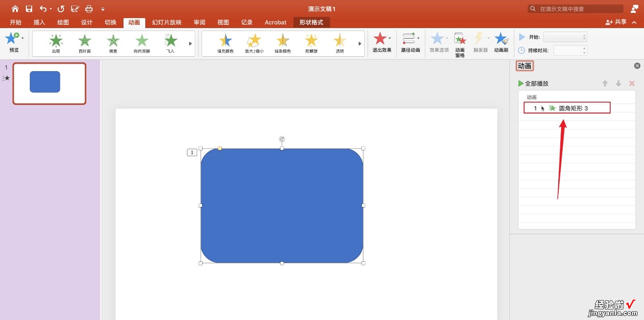The width and height of the screenshot is (644, 320).
Task: Open the 审阅 tab
Action: point(200,23)
